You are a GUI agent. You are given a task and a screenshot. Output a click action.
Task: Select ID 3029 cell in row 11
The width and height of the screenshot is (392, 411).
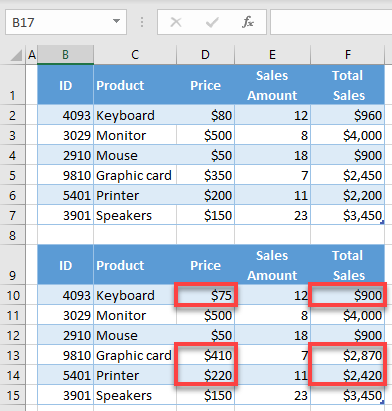click(65, 315)
